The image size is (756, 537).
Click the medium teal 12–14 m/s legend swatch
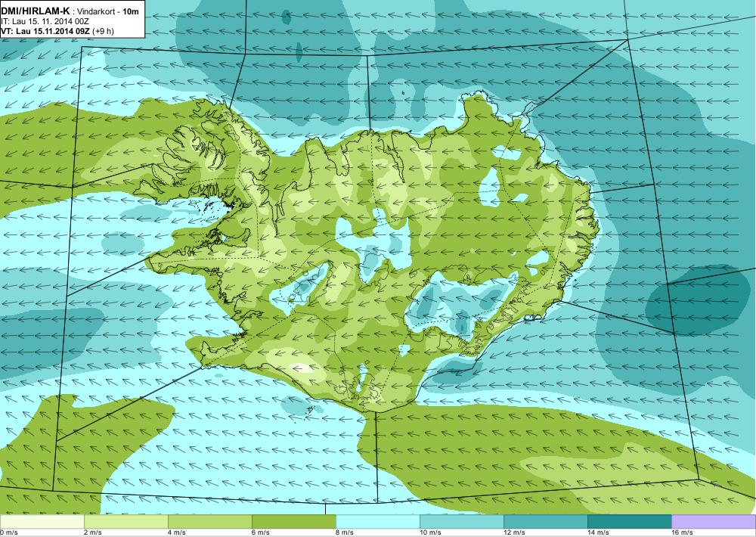tap(545, 522)
